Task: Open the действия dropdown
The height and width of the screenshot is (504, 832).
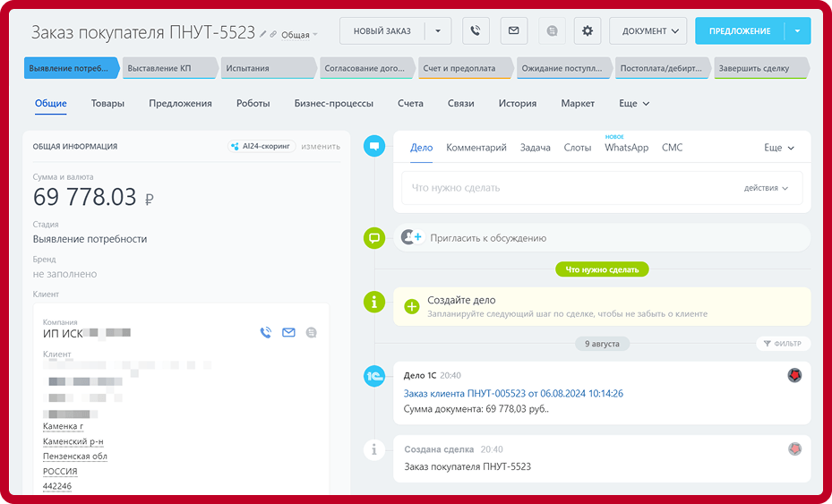Action: pos(766,188)
